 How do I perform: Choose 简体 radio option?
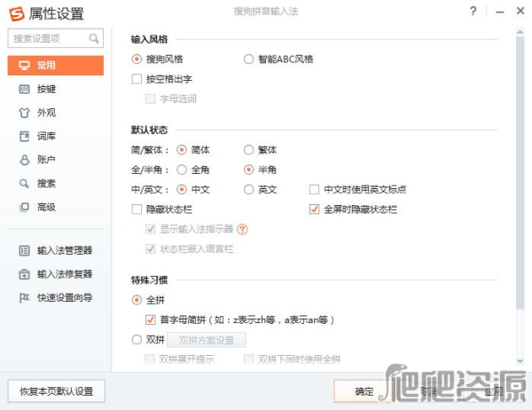point(182,150)
